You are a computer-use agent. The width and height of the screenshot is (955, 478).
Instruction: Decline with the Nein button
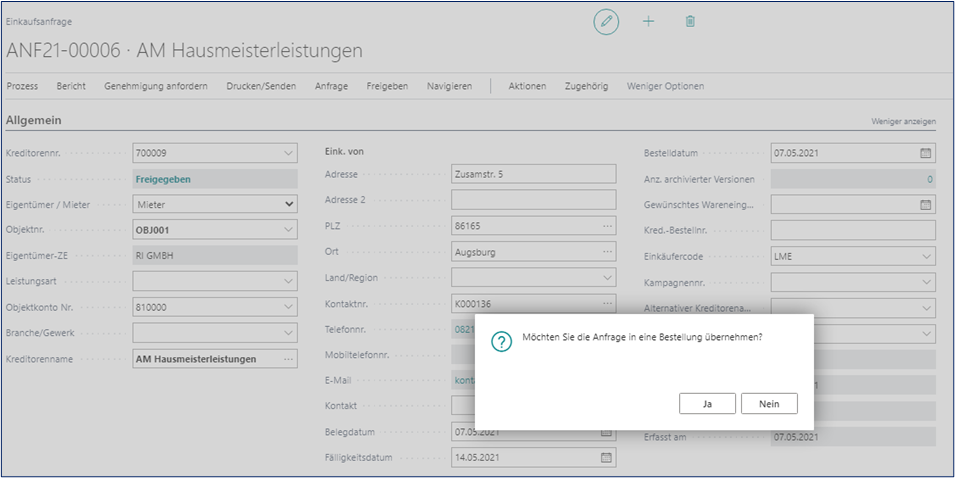(x=769, y=404)
